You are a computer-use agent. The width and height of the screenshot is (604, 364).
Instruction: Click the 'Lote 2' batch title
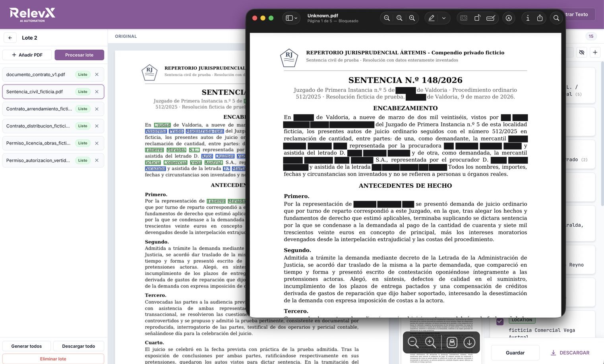click(29, 38)
